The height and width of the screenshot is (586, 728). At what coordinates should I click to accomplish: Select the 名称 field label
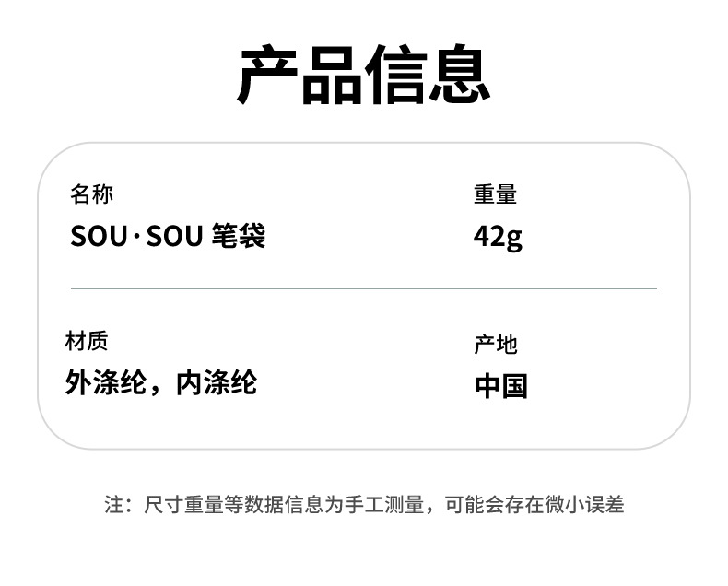(91, 194)
